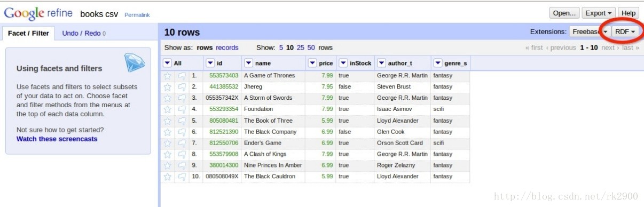
Task: Click id cell 080508049X
Action: (x=222, y=177)
